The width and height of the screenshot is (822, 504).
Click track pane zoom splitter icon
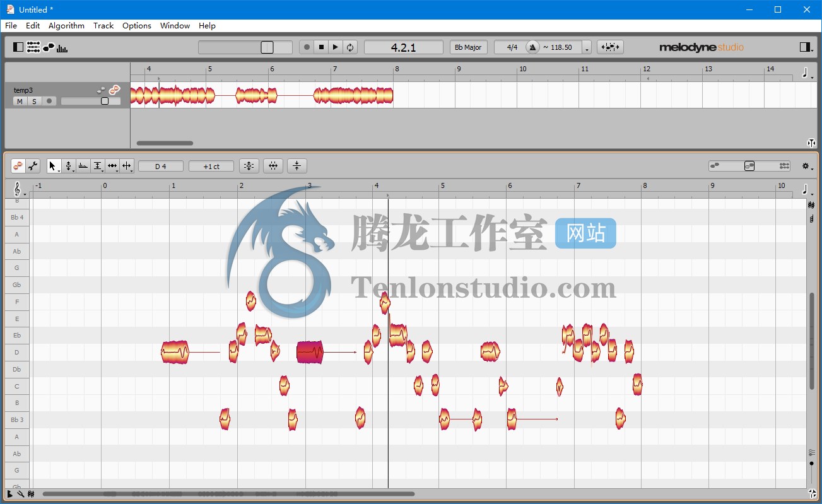(x=811, y=143)
